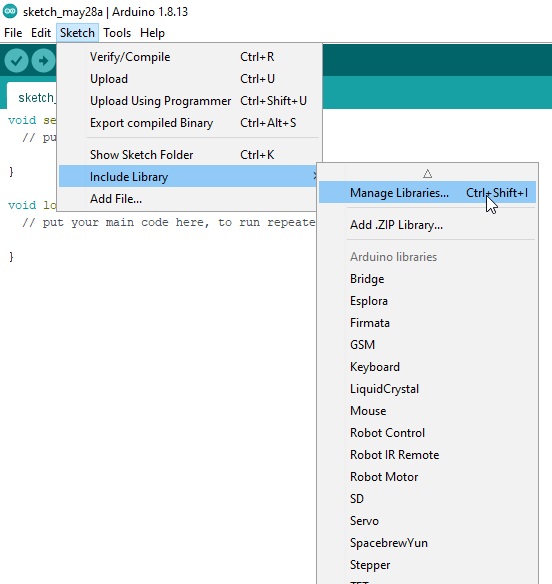The width and height of the screenshot is (552, 584).
Task: Open the Edit menu
Action: click(x=41, y=33)
